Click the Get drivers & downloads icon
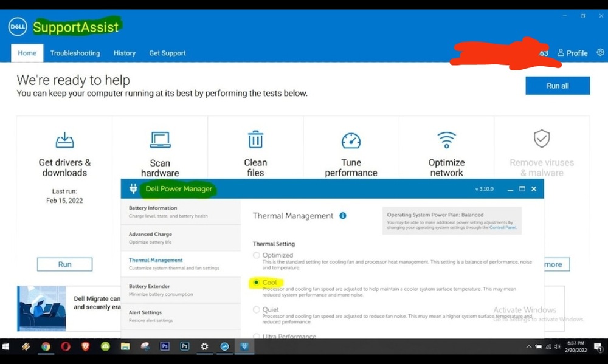Viewport: 608px width, 364px height. coord(65,140)
